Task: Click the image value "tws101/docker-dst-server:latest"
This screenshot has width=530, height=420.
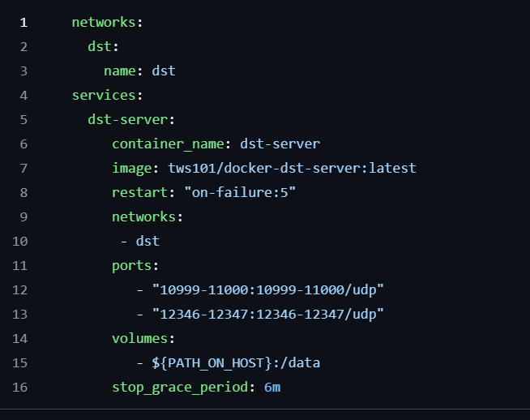Action: point(292,168)
